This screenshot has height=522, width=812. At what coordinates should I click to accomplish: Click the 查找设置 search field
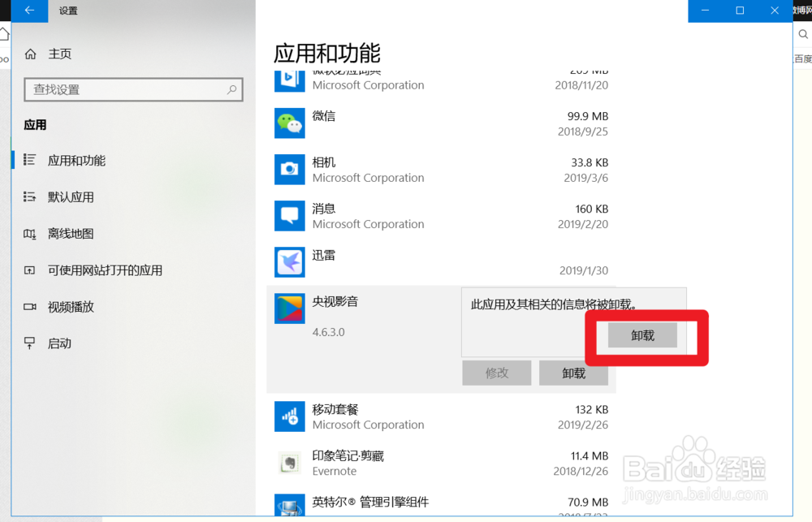[x=133, y=89]
